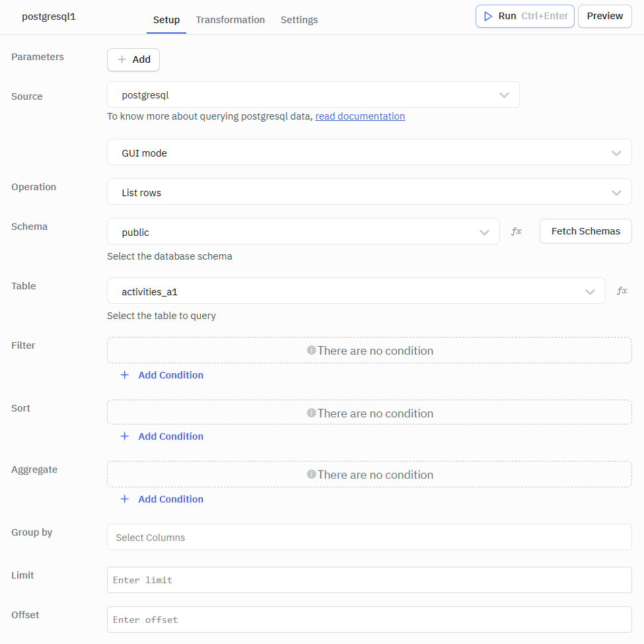Click the info icon in the Filter conditions box
The width and height of the screenshot is (644, 644).
[x=312, y=350]
